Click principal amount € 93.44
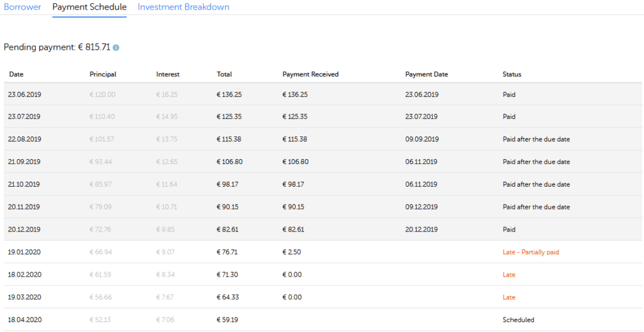The width and height of the screenshot is (644, 332). [101, 162]
